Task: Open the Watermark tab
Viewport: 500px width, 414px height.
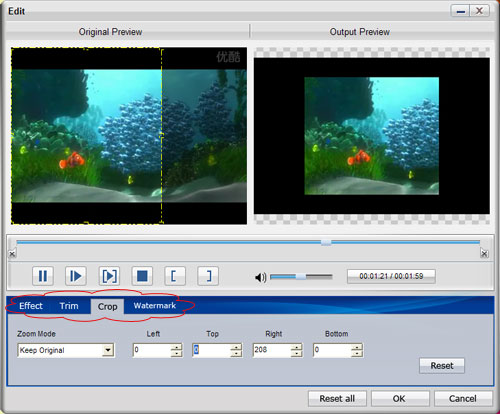Action: 155,306
